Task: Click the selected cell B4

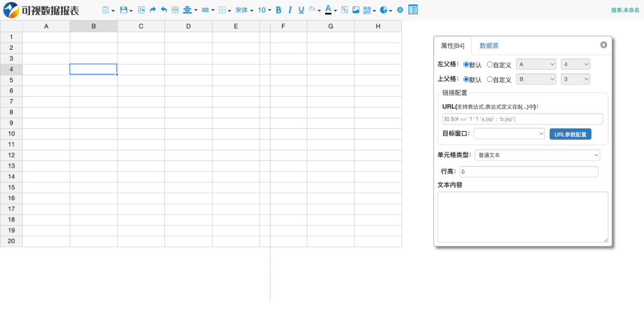Action: pyautogui.click(x=94, y=69)
